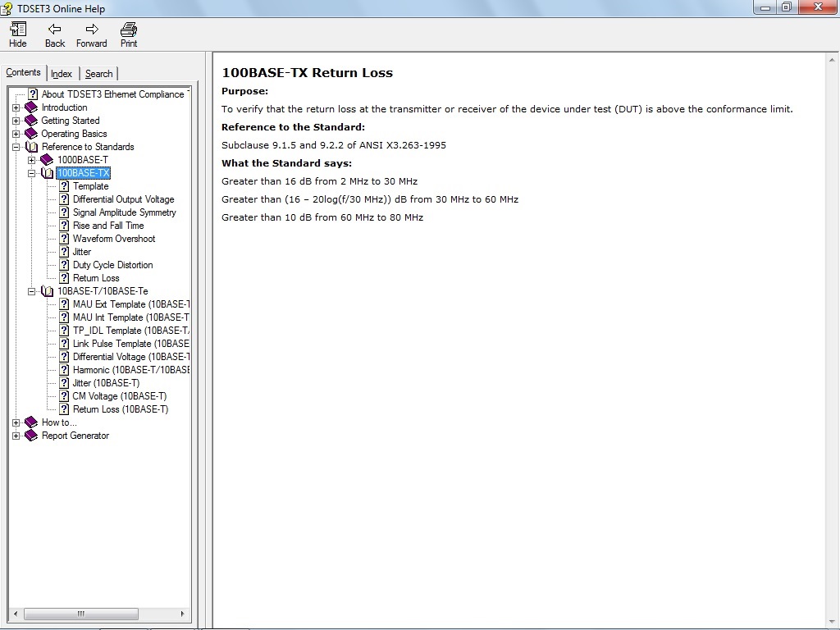Click topic icon beside Harmonic (10BASE-T

[x=64, y=370]
